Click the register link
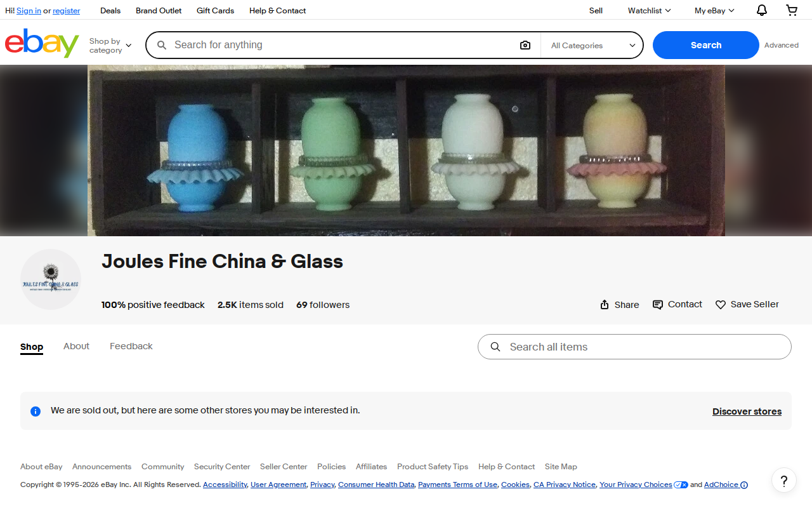The width and height of the screenshot is (812, 508). click(x=67, y=11)
